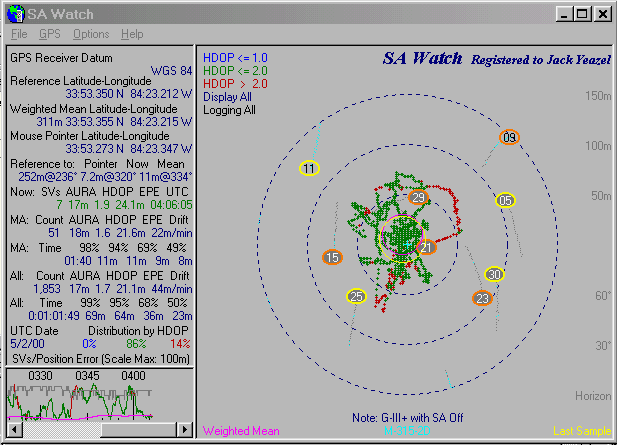Image resolution: width=617 pixels, height=445 pixels.
Task: Open the File menu
Action: (x=19, y=34)
